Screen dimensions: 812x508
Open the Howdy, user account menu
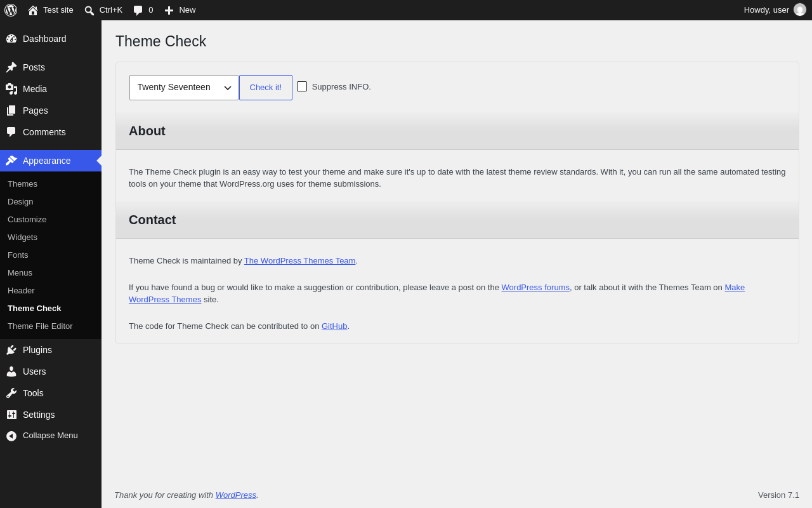point(775,10)
